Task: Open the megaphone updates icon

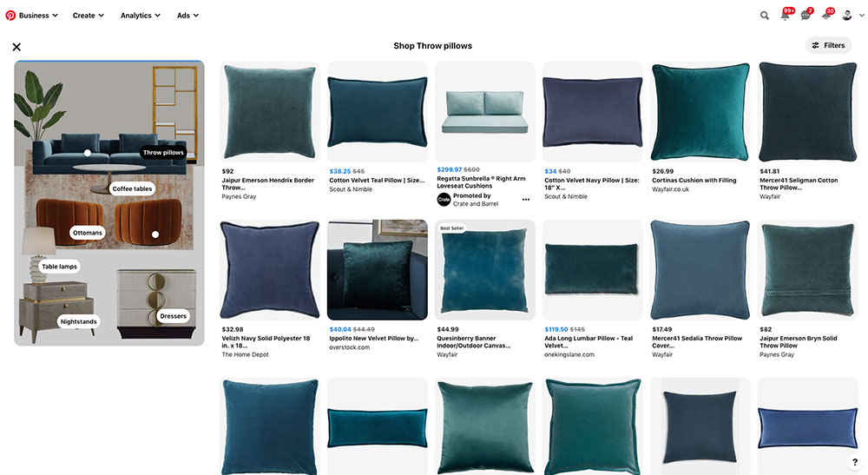Action: [827, 15]
